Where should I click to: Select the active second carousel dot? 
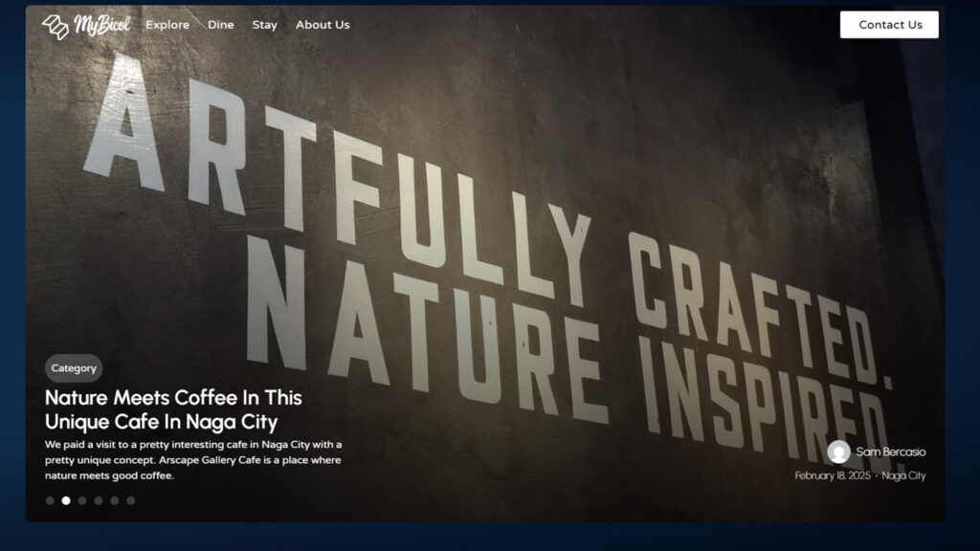click(x=66, y=500)
